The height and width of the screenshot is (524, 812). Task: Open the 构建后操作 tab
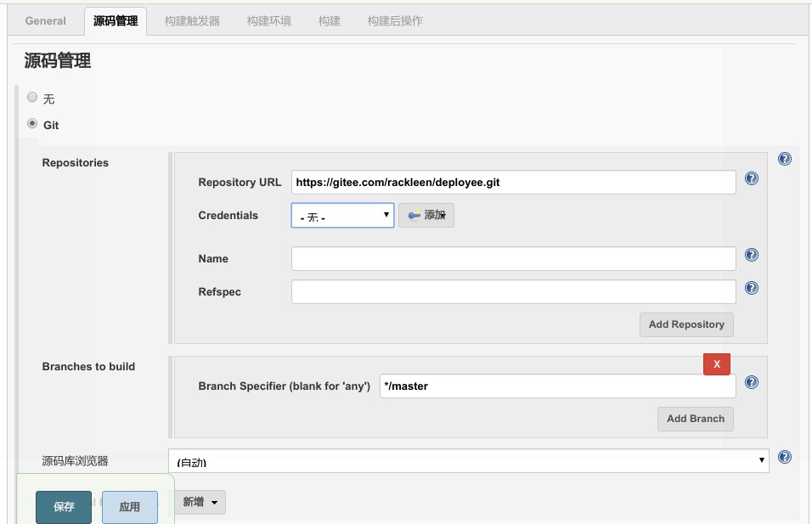click(x=395, y=21)
